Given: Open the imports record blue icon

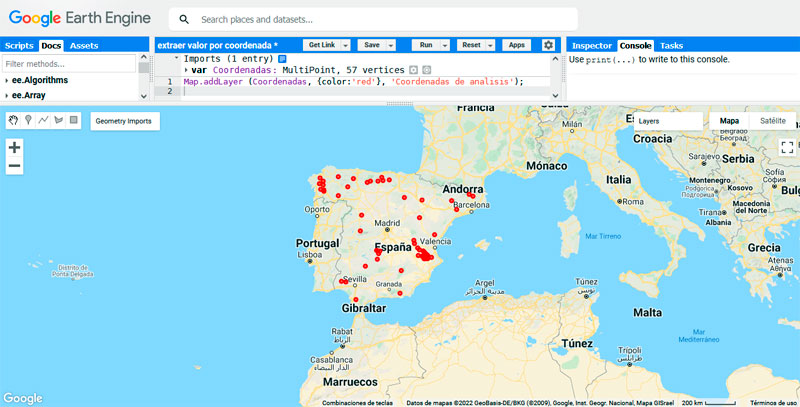Looking at the screenshot, I should [x=282, y=59].
